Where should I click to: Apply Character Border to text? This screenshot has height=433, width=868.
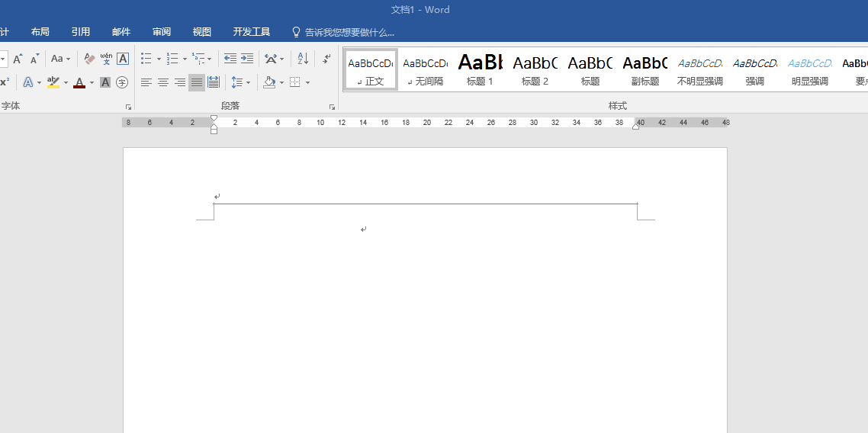(x=123, y=59)
